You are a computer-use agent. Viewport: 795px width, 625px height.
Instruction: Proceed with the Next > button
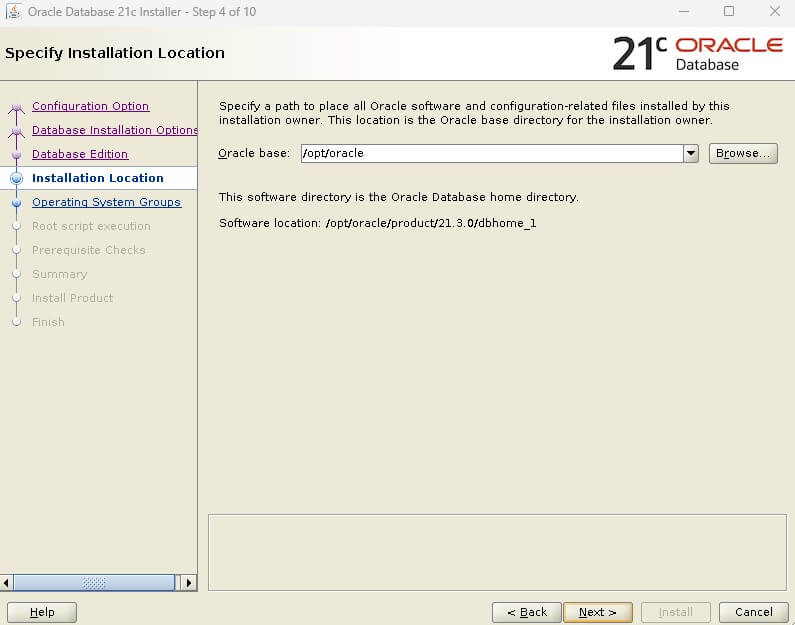tap(598, 612)
